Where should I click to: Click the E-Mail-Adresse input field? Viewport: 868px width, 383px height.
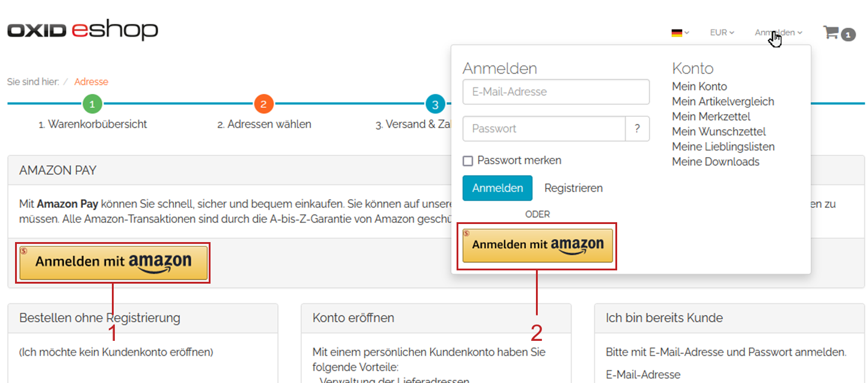[x=556, y=92]
